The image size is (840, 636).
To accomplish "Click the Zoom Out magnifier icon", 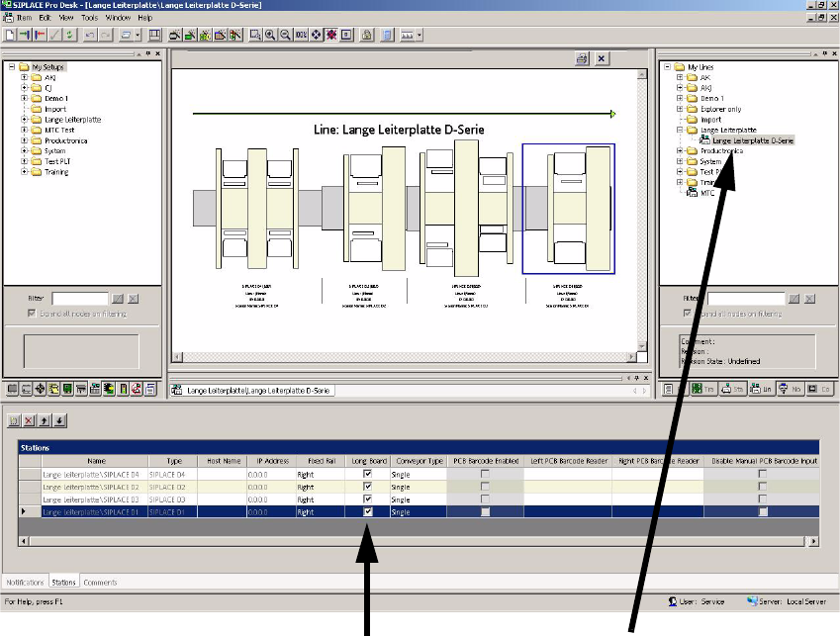I will (x=286, y=36).
